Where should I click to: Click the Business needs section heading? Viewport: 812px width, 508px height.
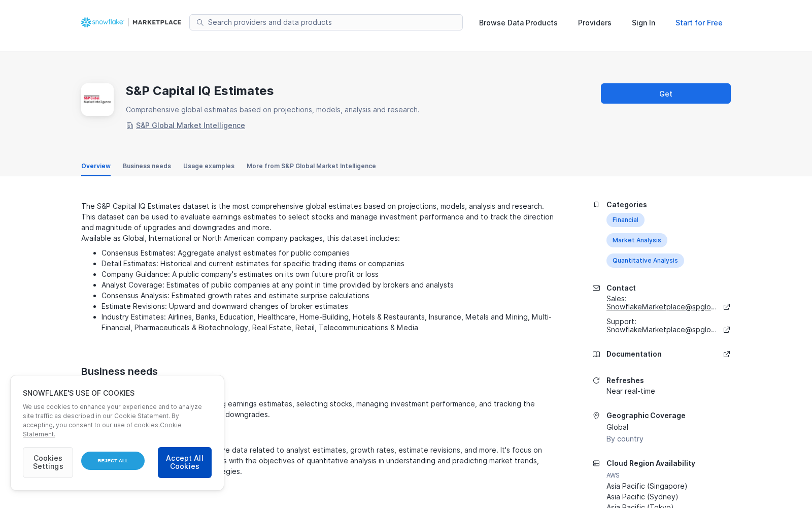click(119, 371)
